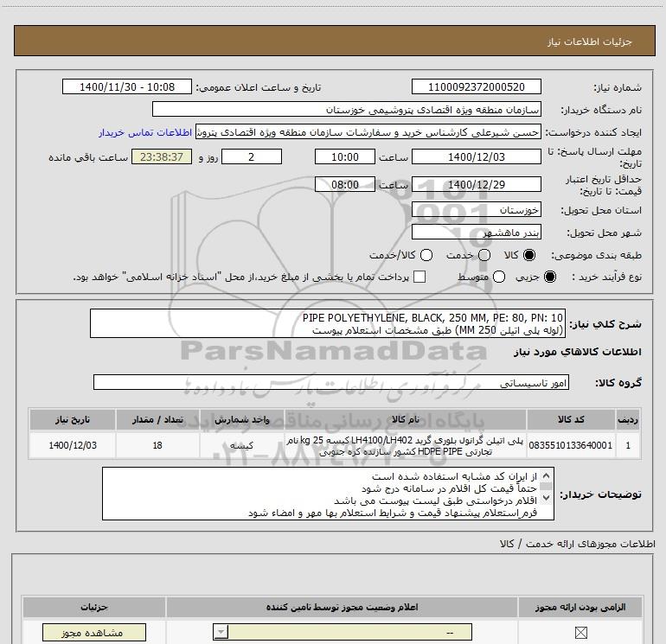Click the الزامی بودن ارائه مجوز header
666x644 pixels.
coord(580,607)
